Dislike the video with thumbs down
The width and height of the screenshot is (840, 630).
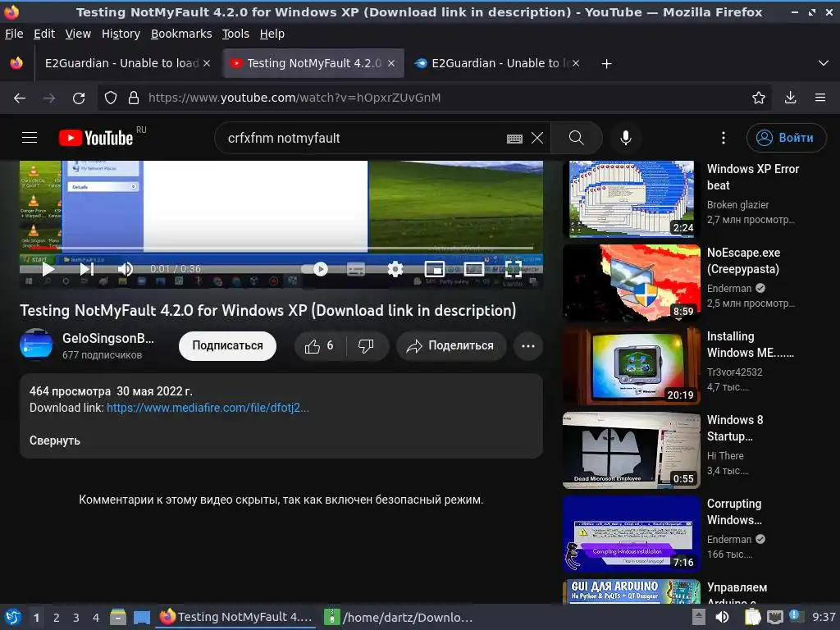(x=367, y=346)
